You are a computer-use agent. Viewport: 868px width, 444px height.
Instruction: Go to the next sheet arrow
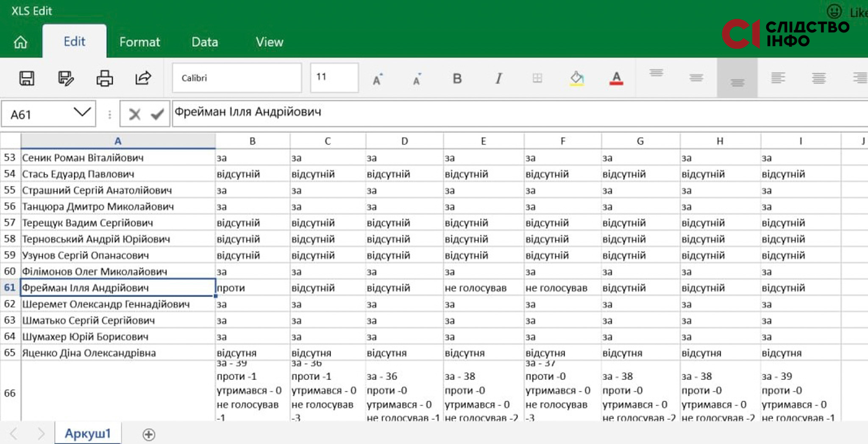tap(41, 433)
